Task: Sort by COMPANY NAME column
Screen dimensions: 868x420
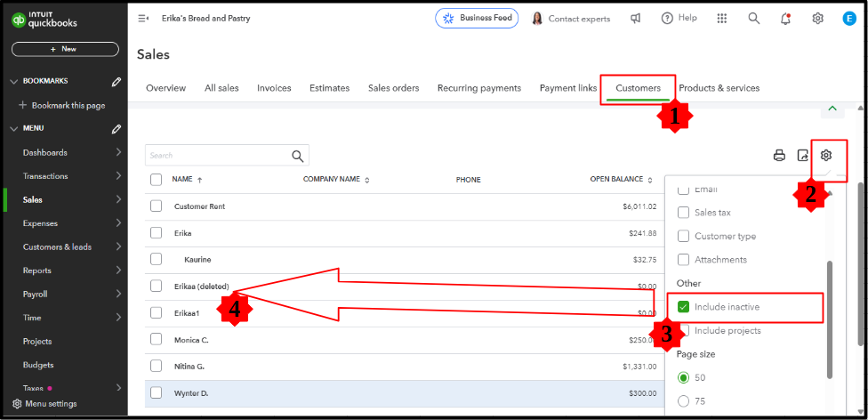Action: 336,180
